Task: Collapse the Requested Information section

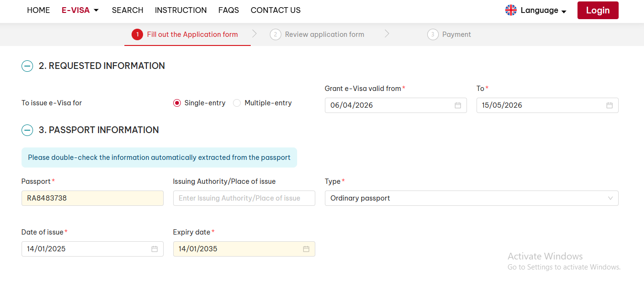Action: (27, 66)
